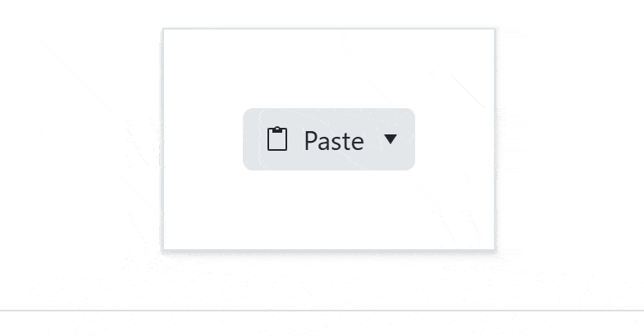Click the clipboard glyph beside Paste text

pyautogui.click(x=277, y=139)
